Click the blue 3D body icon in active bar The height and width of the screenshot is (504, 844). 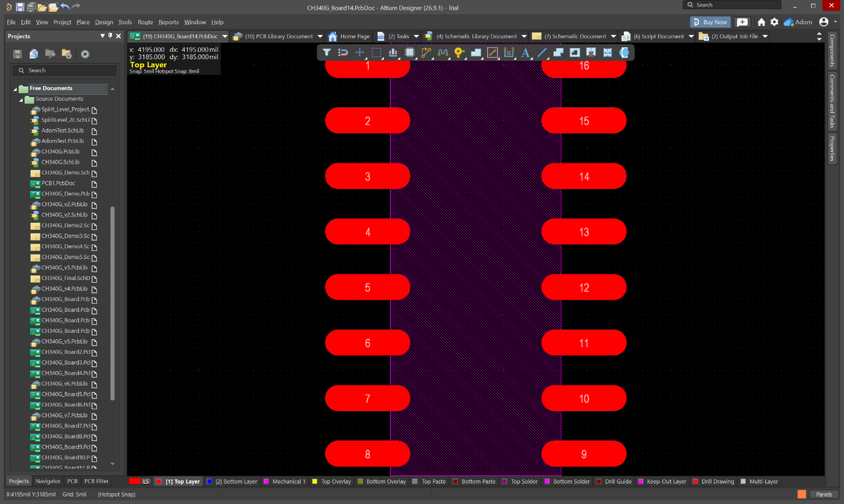pyautogui.click(x=625, y=52)
